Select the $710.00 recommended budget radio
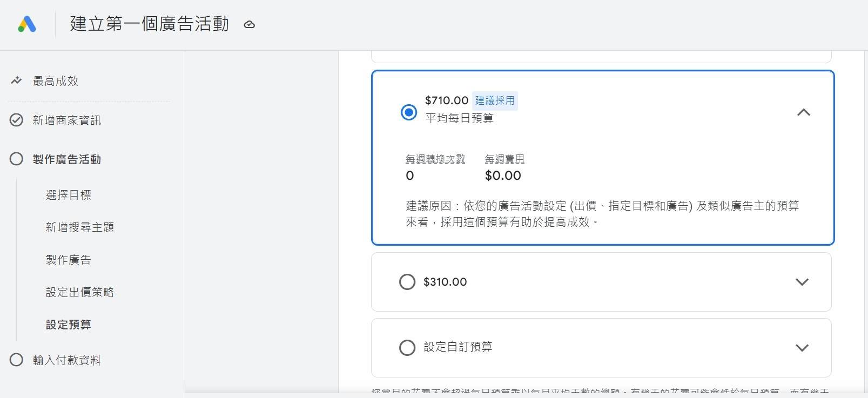868x398 pixels. tap(409, 112)
